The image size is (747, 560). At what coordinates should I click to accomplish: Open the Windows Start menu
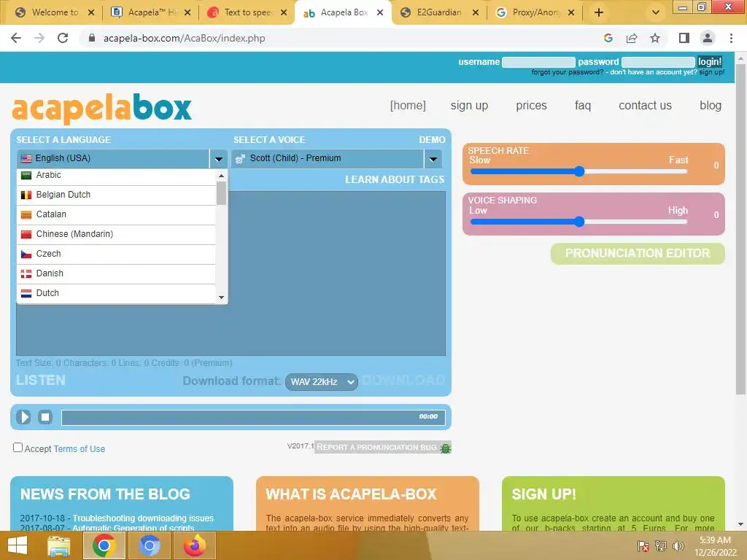(x=18, y=545)
